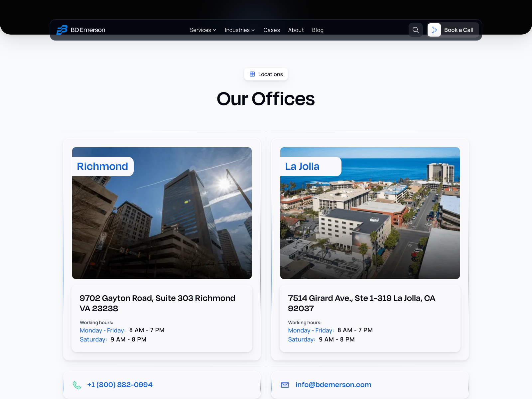
Task: Click the green phone icon
Action: tap(77, 385)
